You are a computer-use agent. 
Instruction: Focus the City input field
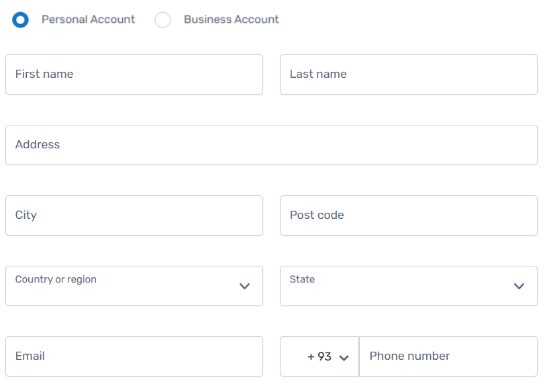[x=134, y=215]
